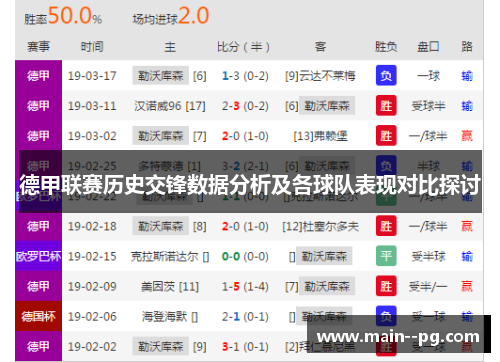The width and height of the screenshot is (500, 362).
Task: Click the handicap 受半球
Action: click(429, 256)
